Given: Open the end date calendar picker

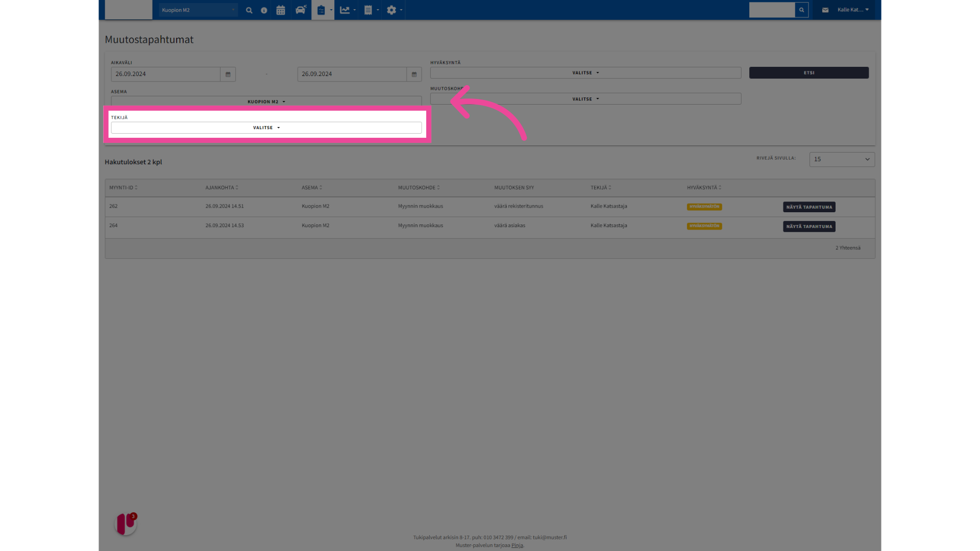Looking at the screenshot, I should point(414,74).
